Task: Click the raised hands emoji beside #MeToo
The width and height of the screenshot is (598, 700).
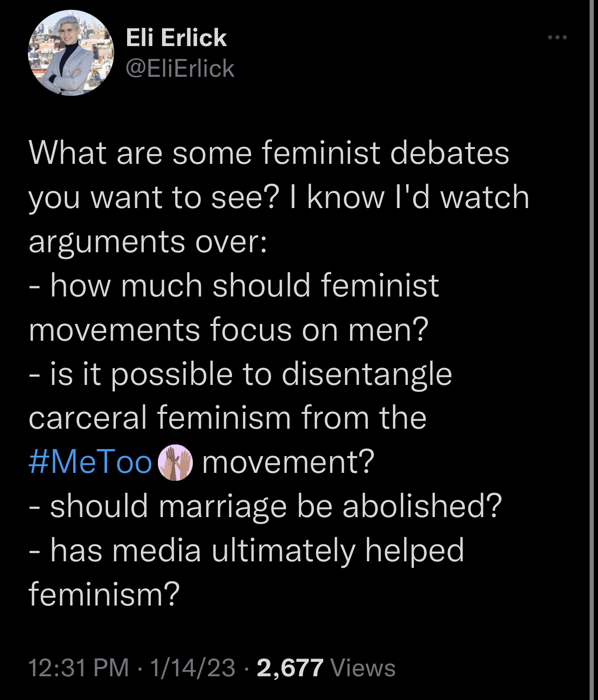Action: tap(175, 463)
